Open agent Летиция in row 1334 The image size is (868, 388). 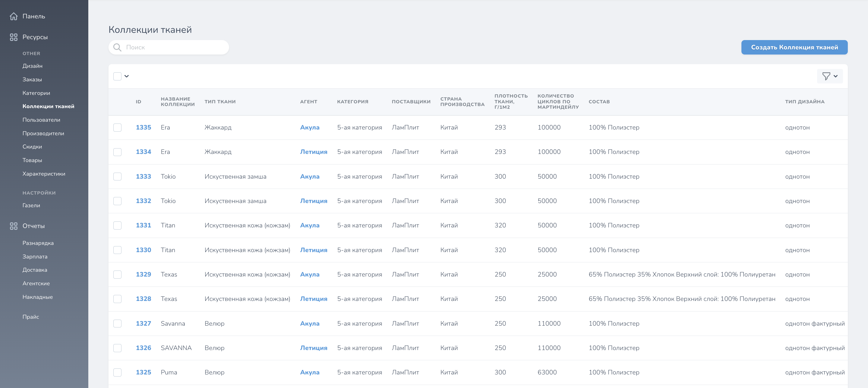[x=314, y=152]
